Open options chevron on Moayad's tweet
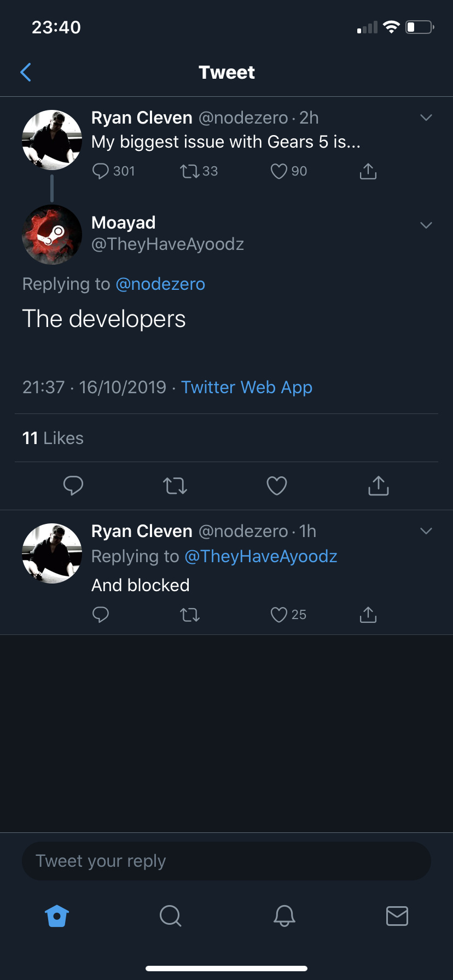The width and height of the screenshot is (453, 980). pyautogui.click(x=426, y=225)
